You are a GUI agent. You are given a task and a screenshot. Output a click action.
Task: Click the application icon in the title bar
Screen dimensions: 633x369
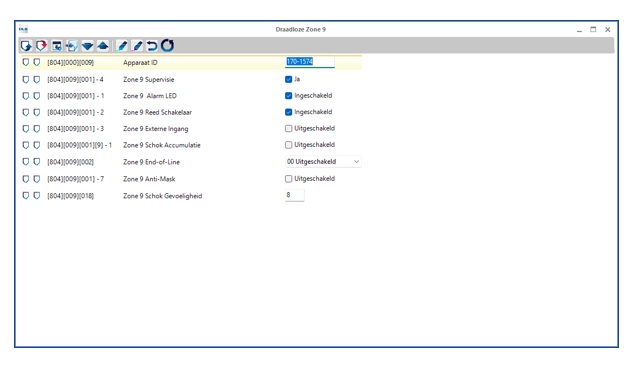[x=23, y=29]
